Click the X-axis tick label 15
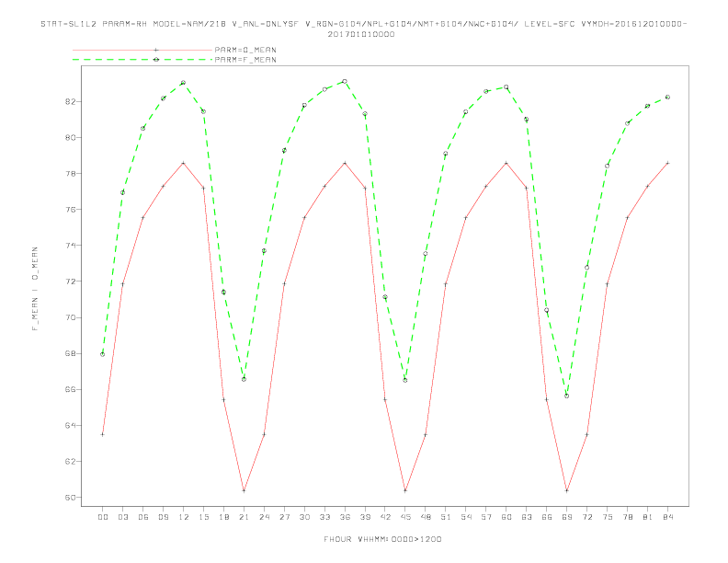The width and height of the screenshot is (728, 563). [203, 517]
